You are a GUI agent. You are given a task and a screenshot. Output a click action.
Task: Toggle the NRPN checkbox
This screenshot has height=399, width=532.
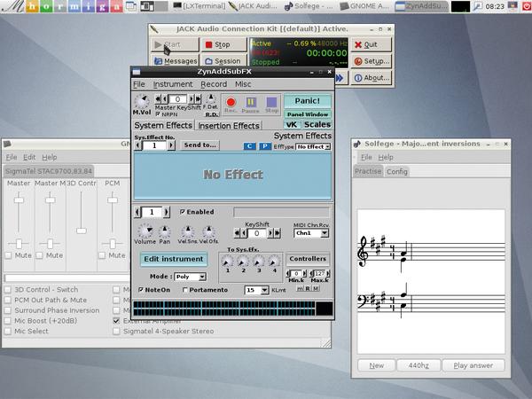click(158, 114)
